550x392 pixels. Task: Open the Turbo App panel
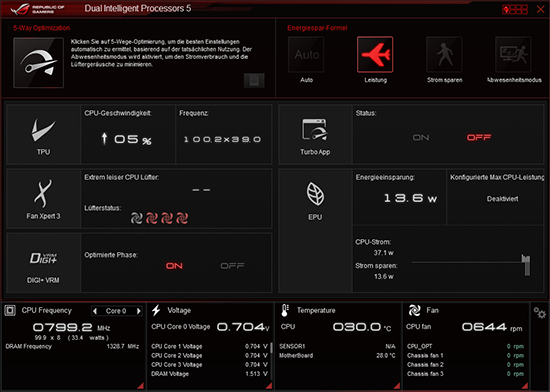pyautogui.click(x=315, y=135)
